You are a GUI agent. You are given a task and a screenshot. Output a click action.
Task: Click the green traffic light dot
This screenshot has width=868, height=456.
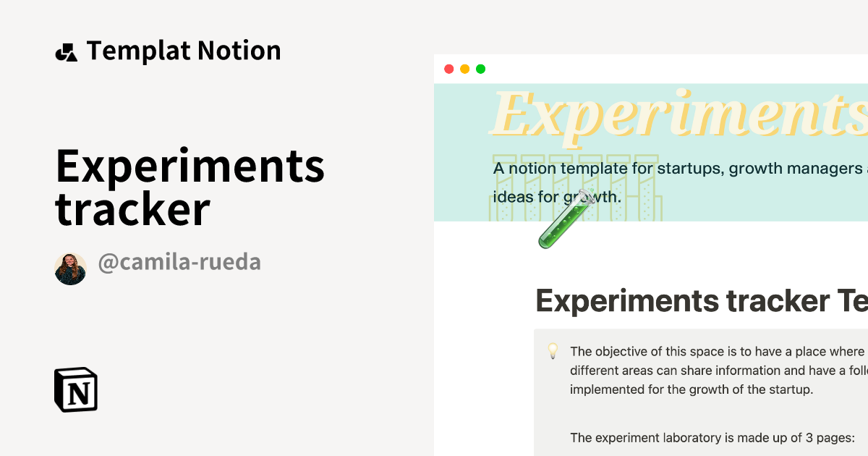point(480,69)
